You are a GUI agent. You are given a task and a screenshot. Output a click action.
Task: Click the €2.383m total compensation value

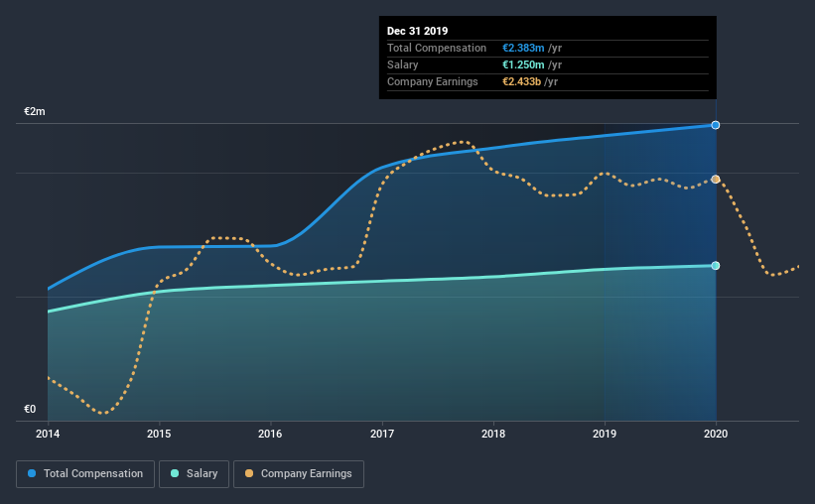point(523,48)
